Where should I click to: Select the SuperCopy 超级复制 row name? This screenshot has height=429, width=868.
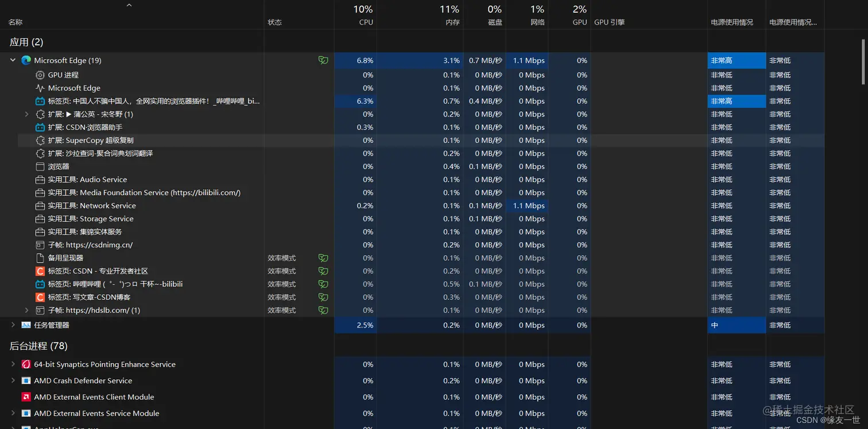pyautogui.click(x=91, y=141)
